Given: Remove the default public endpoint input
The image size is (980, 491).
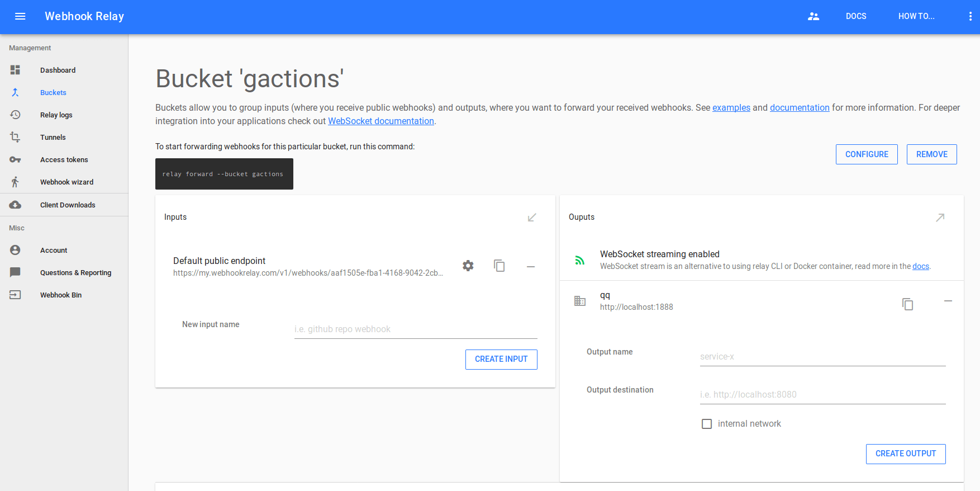Looking at the screenshot, I should coord(531,267).
